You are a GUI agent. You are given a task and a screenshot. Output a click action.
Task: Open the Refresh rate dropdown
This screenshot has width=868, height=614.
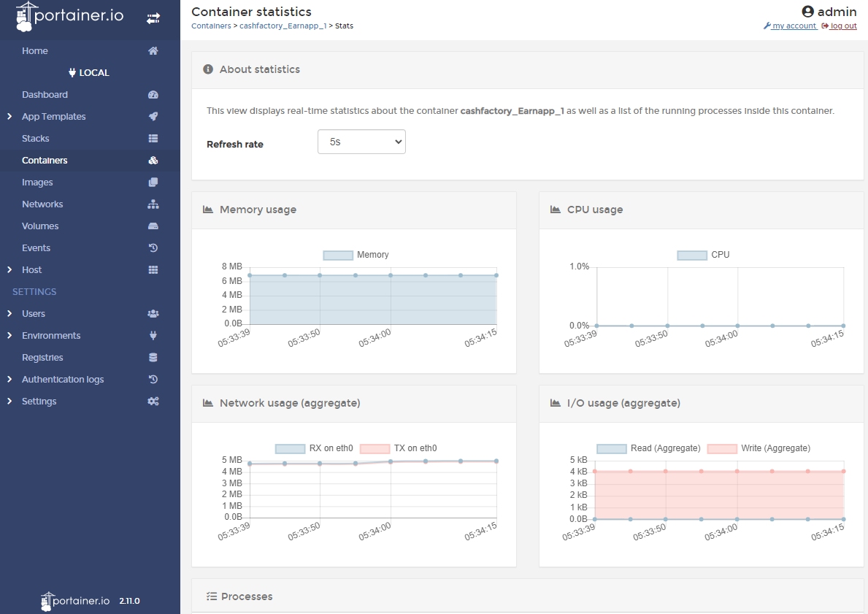[361, 142]
